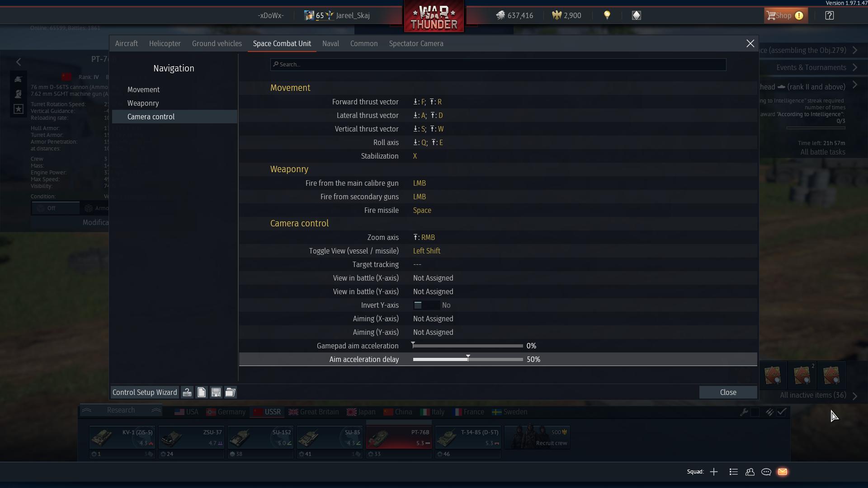Expand All inactive items (36) arrow
Image resolution: width=868 pixels, height=488 pixels.
point(855,396)
